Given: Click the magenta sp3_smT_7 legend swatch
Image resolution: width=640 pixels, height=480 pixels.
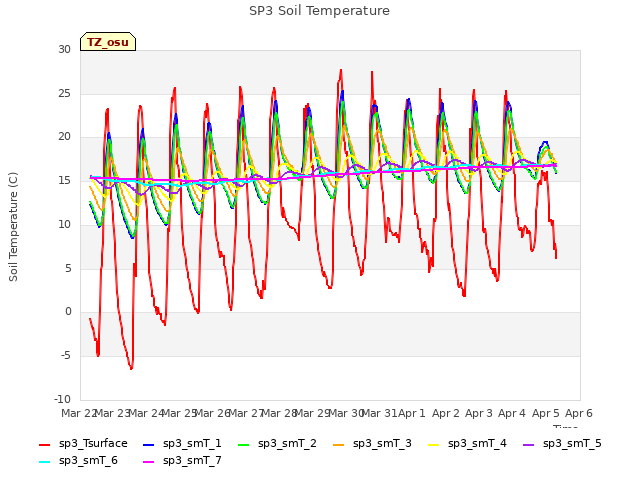Looking at the screenshot, I should (149, 462).
